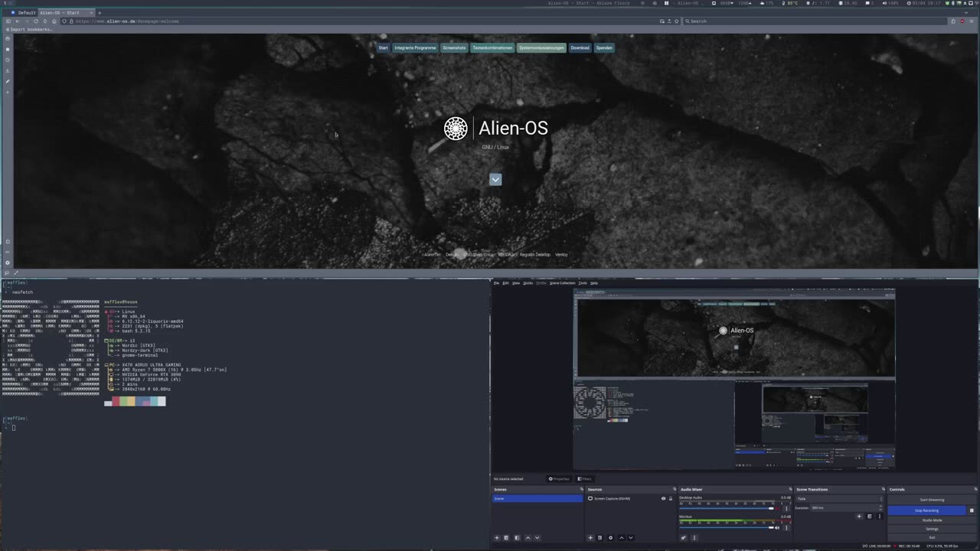Open source properties gear in Sources panel

610,538
